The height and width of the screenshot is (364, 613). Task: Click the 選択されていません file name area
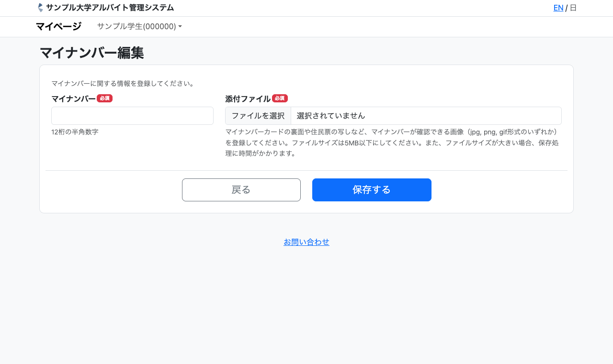(x=425, y=116)
